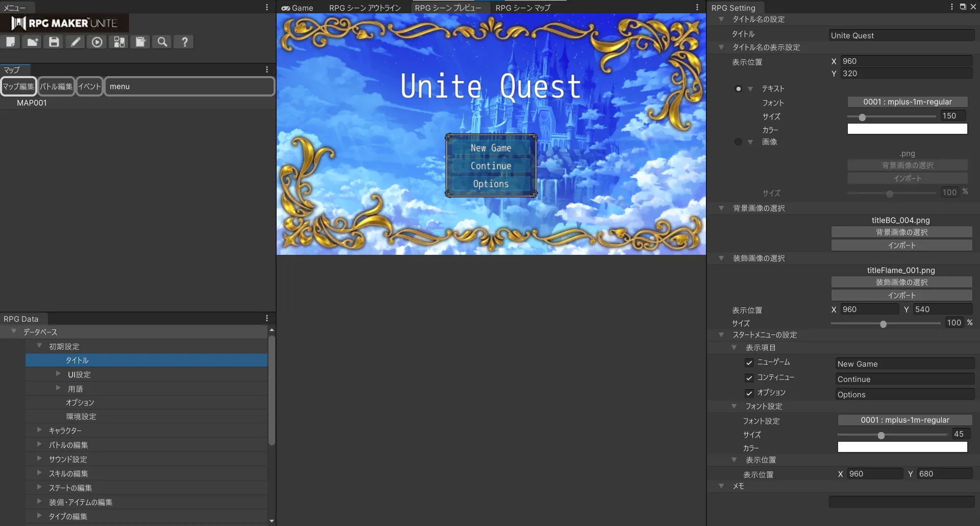Click the new project page icon

(11, 42)
